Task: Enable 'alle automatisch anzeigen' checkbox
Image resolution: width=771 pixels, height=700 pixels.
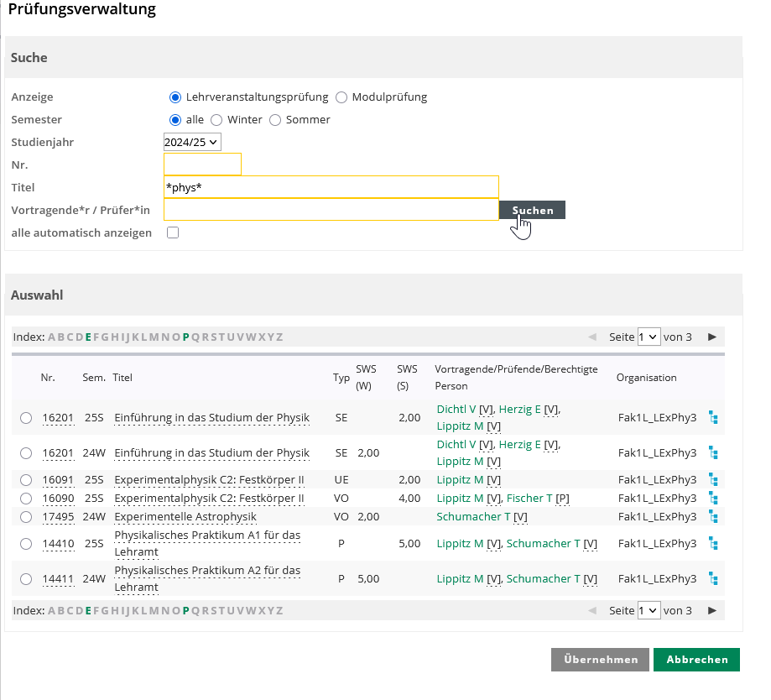Action: pos(173,232)
